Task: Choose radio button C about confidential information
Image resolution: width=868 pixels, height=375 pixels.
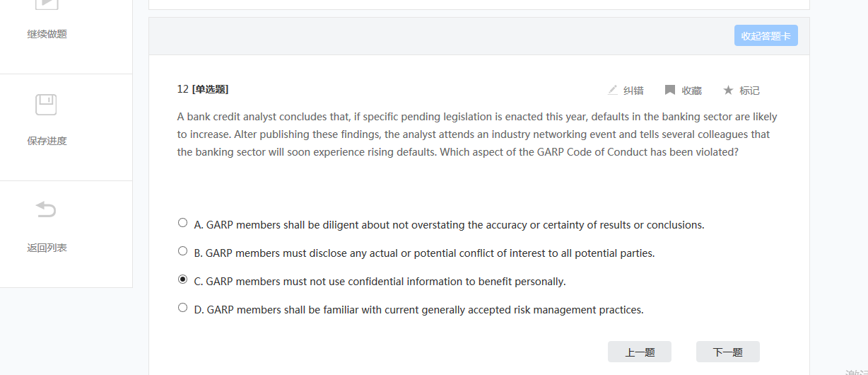Action: point(183,279)
